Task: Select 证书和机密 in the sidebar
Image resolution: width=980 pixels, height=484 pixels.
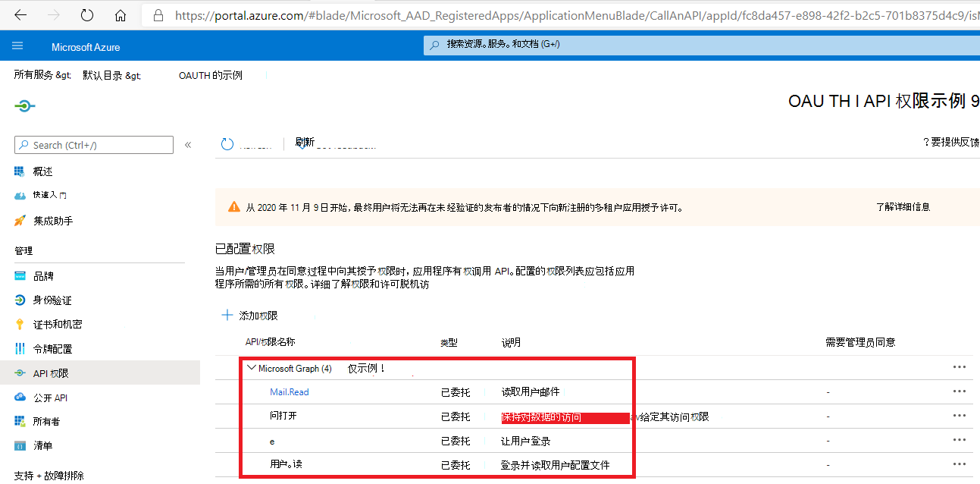Action: tap(58, 325)
